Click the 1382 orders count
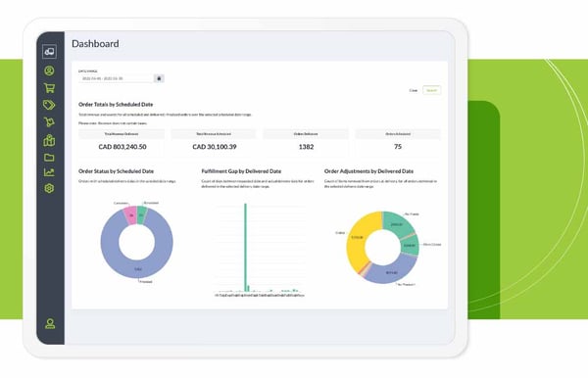Screen dimensions: 588x378 click(306, 147)
